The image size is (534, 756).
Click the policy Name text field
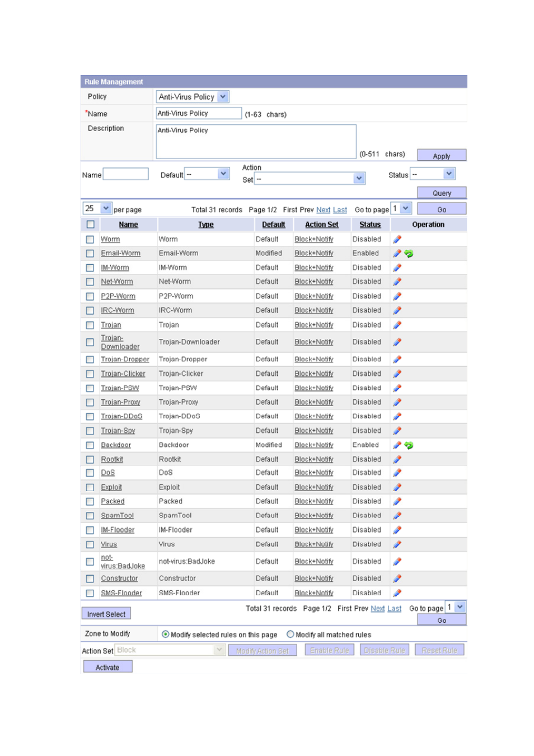coord(199,113)
